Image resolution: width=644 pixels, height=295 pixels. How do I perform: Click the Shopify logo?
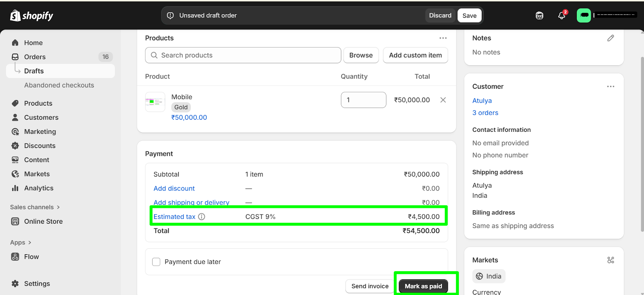coord(31,16)
